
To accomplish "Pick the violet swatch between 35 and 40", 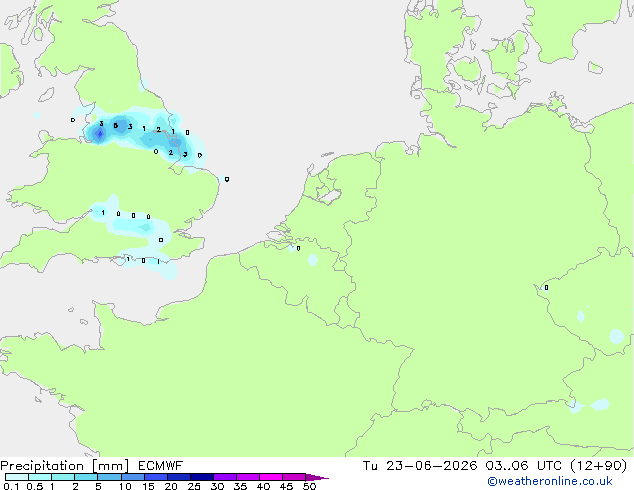I will pos(247,477).
